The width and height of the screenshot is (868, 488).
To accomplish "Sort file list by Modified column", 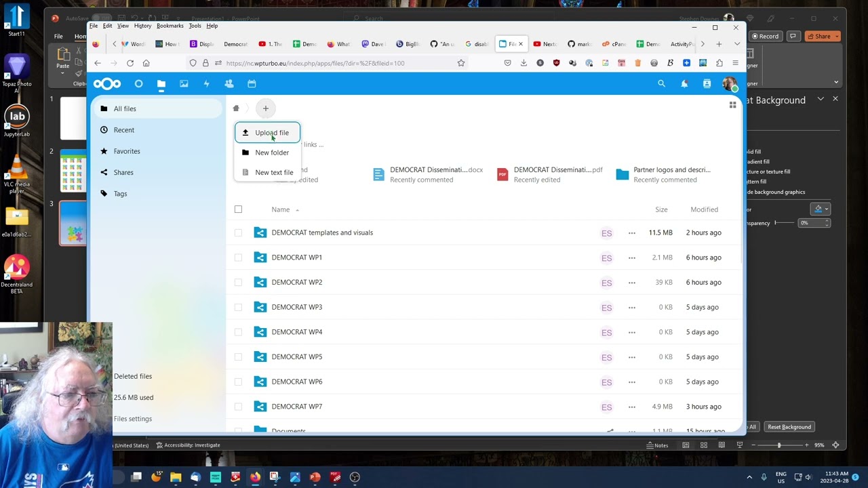I will tap(704, 209).
